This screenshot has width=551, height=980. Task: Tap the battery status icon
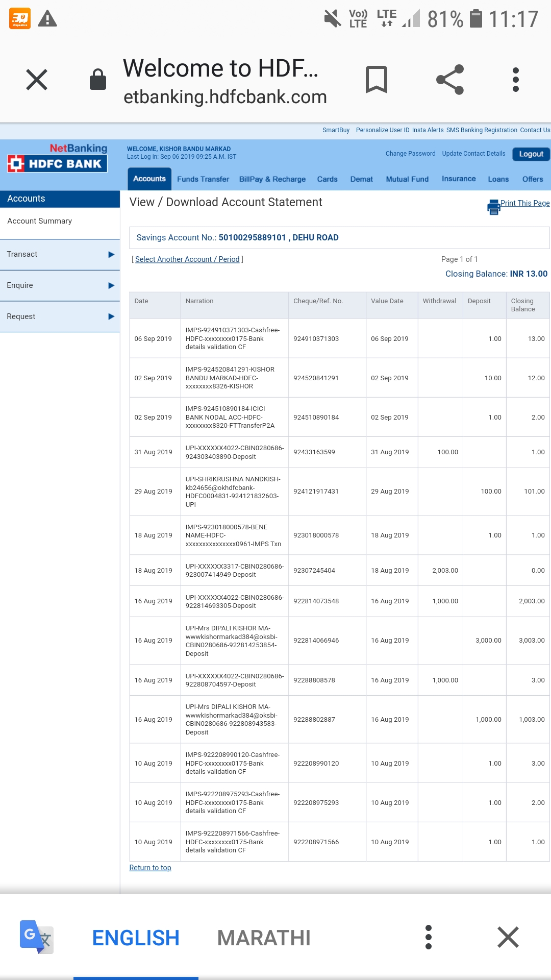pos(476,19)
